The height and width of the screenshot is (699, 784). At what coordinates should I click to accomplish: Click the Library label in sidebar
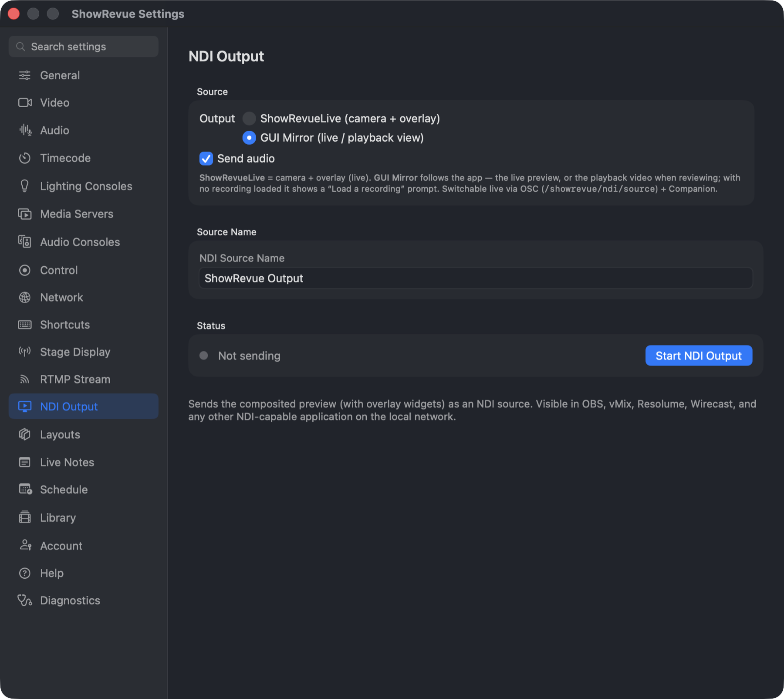(x=58, y=518)
